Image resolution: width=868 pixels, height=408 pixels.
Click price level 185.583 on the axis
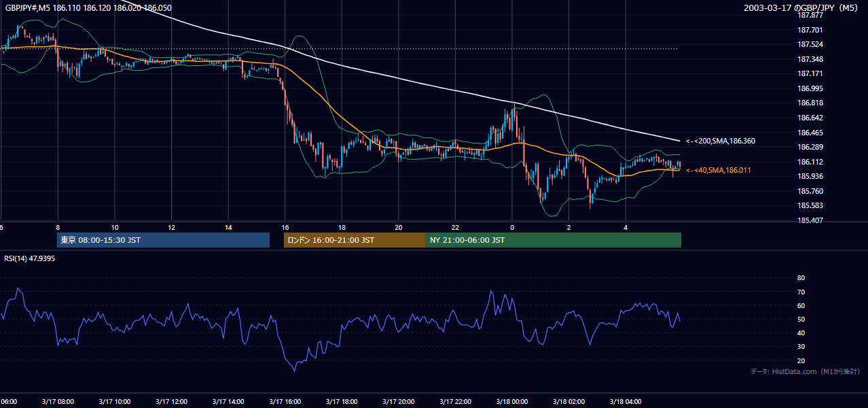click(809, 205)
